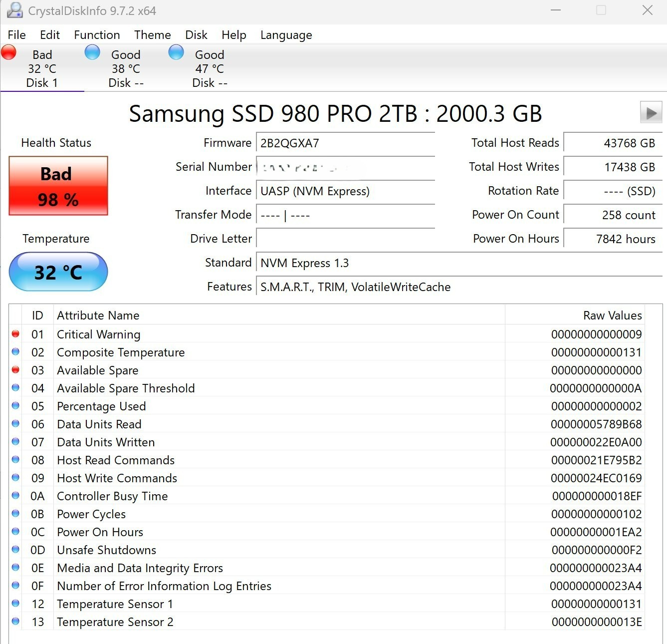
Task: Open the Edit menu
Action: pyautogui.click(x=49, y=35)
